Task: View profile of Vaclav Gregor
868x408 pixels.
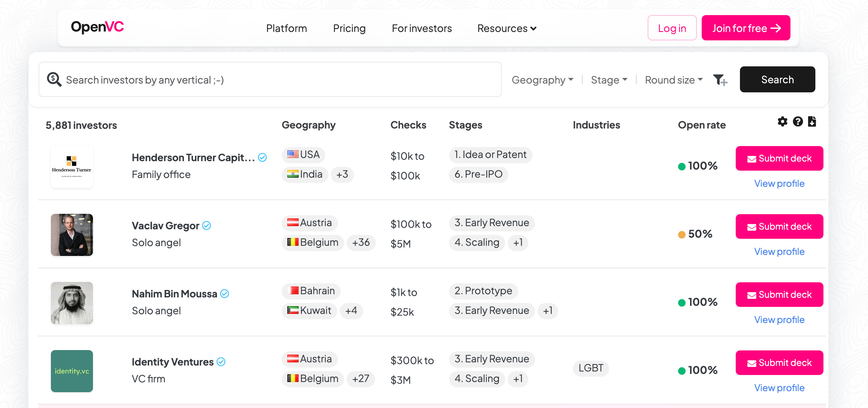Action: tap(780, 251)
